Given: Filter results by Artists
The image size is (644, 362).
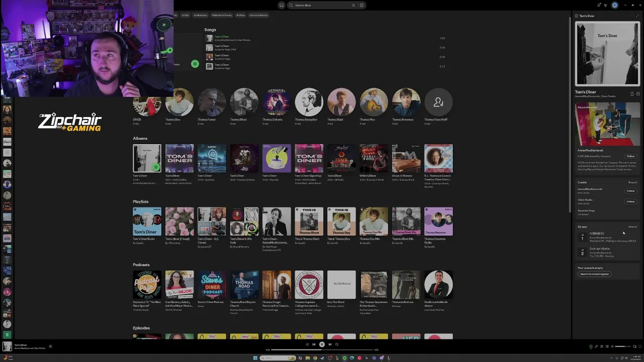Looking at the screenshot, I should coord(185,15).
